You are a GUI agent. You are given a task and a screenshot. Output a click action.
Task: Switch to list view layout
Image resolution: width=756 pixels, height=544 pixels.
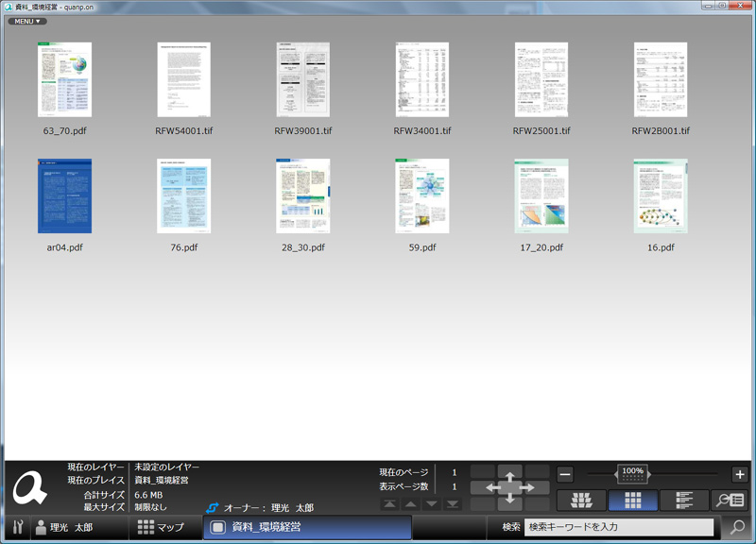click(x=684, y=501)
